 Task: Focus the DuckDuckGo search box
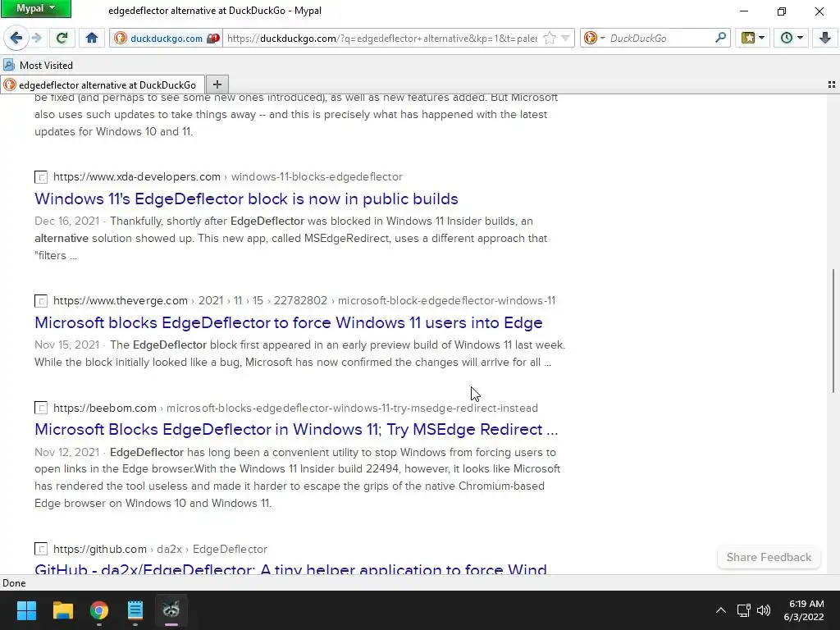point(660,38)
